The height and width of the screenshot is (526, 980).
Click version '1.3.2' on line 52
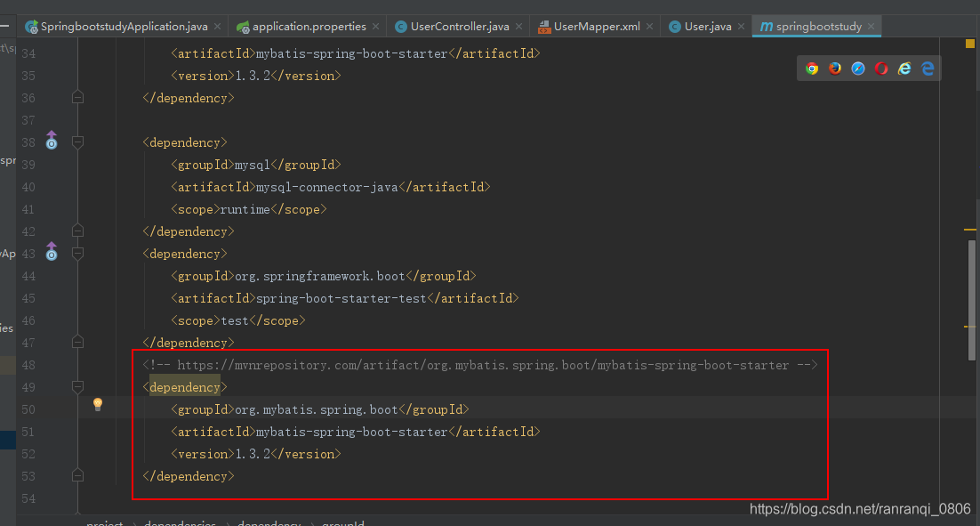tap(253, 454)
